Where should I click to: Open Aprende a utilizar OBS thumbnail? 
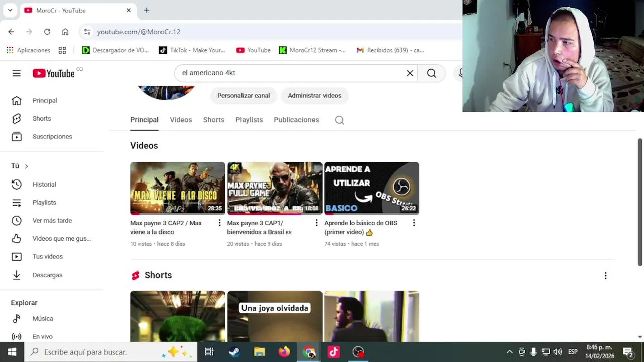[371, 189]
